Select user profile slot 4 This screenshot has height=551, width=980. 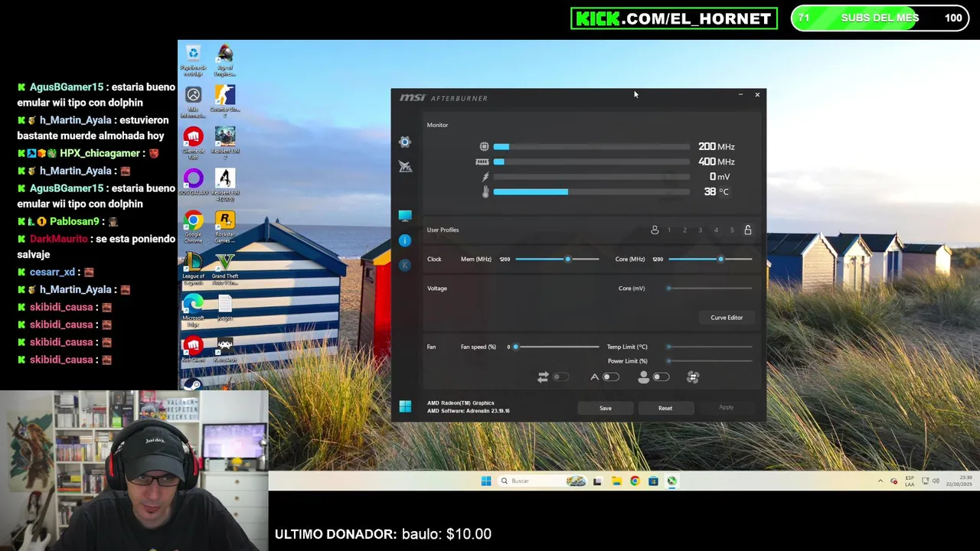[716, 230]
